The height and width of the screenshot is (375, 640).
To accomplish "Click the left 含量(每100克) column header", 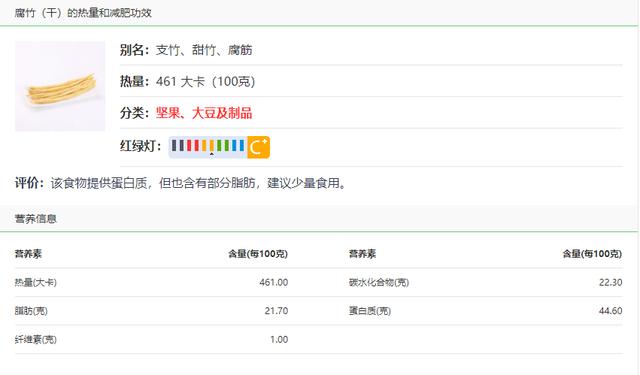I will pos(258,254).
